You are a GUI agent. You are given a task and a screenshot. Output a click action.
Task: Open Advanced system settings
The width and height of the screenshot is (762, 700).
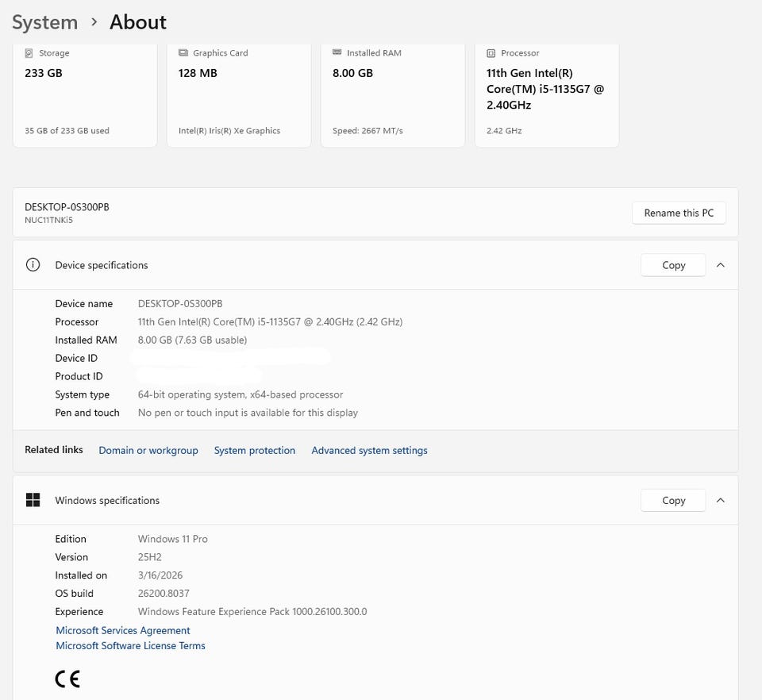(x=369, y=450)
